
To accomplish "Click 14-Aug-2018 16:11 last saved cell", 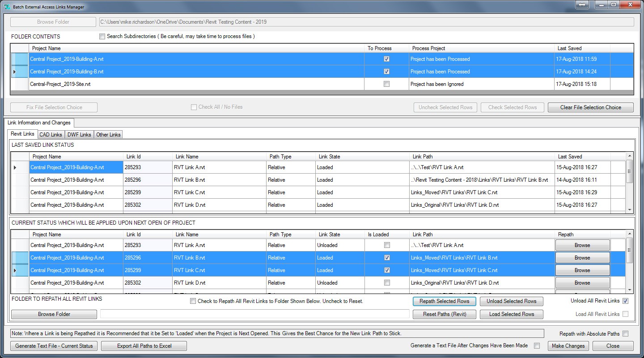I will click(x=582, y=180).
